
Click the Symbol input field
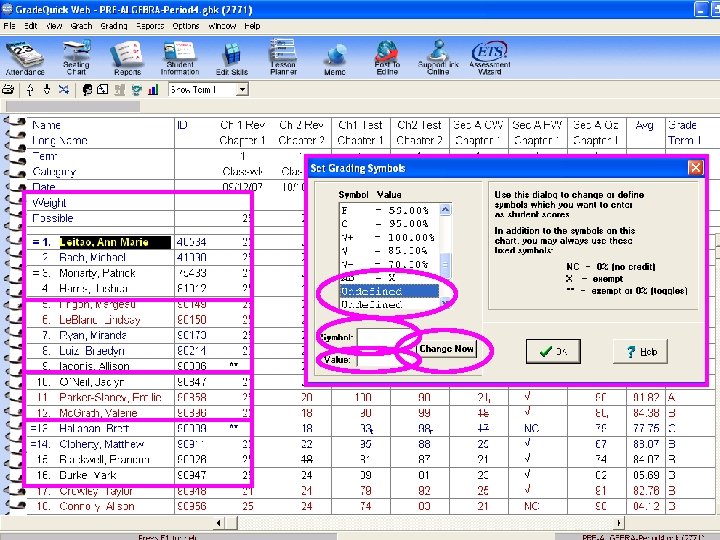point(386,338)
